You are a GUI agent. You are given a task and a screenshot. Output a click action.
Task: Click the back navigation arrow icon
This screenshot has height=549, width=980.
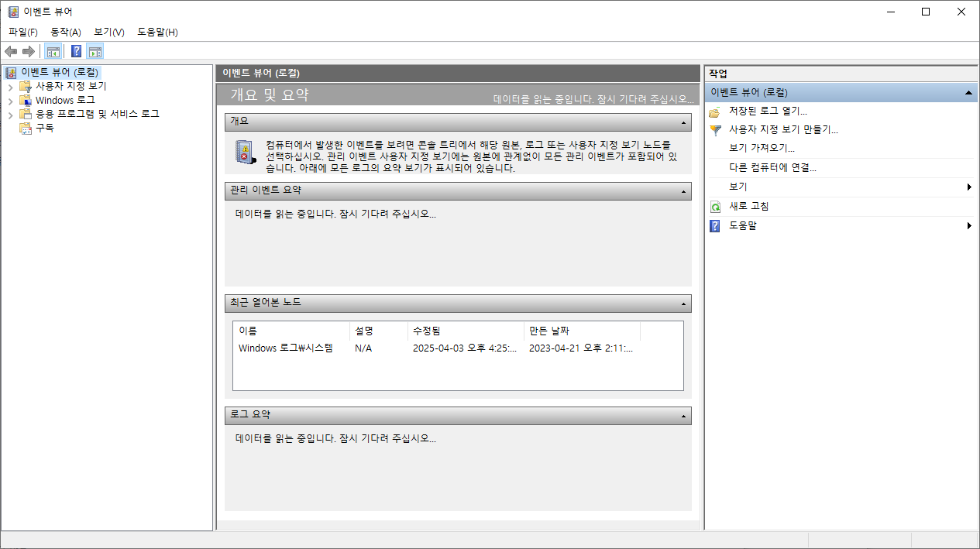(11, 51)
